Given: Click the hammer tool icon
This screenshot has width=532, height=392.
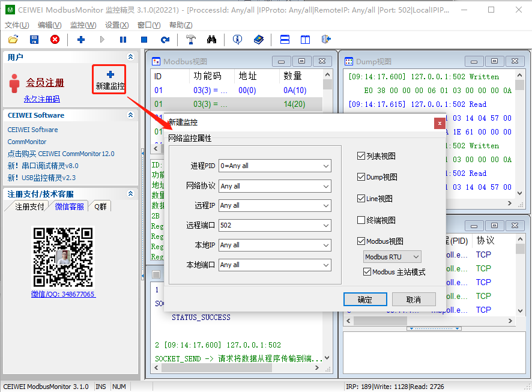Looking at the screenshot, I should click(x=191, y=40).
